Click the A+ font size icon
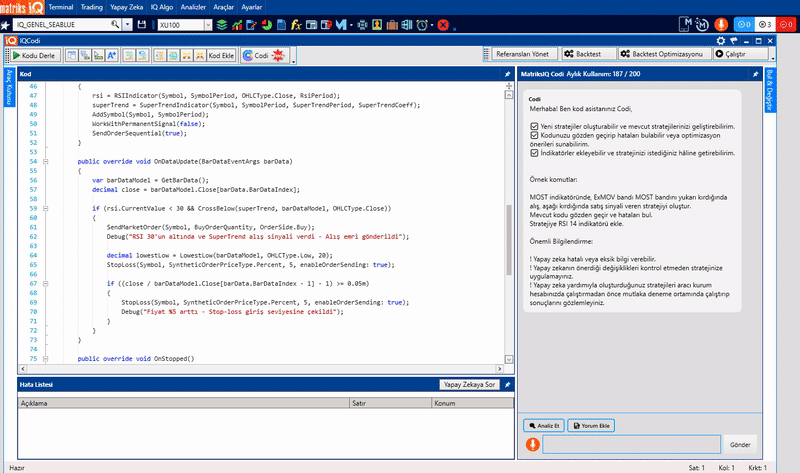 point(111,55)
